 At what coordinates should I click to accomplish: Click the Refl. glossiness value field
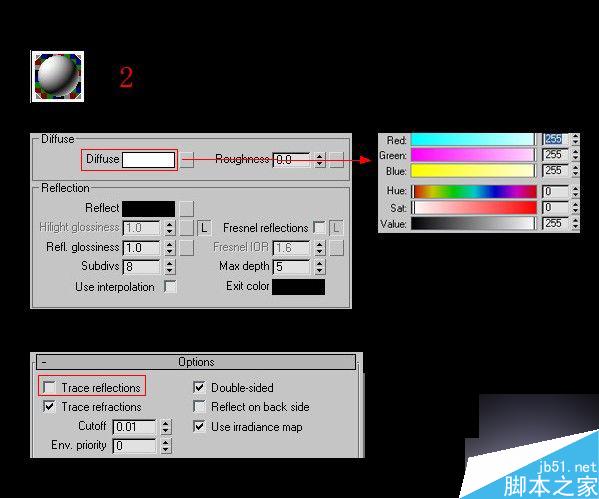click(x=141, y=248)
